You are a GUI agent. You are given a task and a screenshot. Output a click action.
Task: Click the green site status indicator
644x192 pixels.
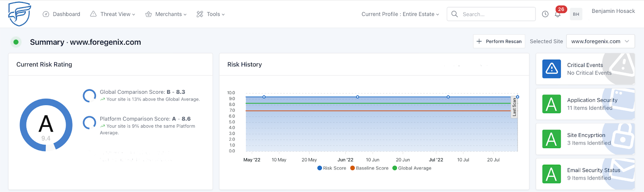pyautogui.click(x=16, y=42)
